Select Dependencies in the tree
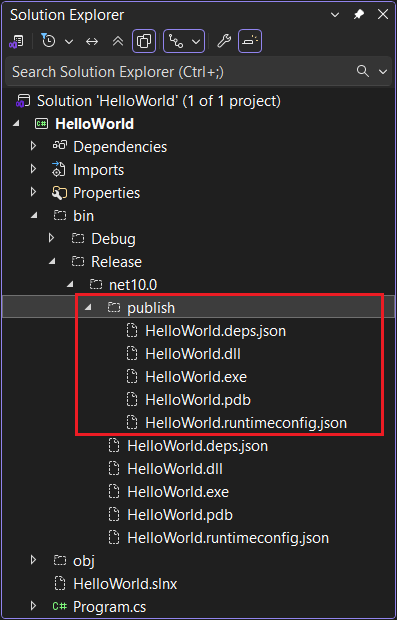The height and width of the screenshot is (620, 397). click(x=120, y=147)
